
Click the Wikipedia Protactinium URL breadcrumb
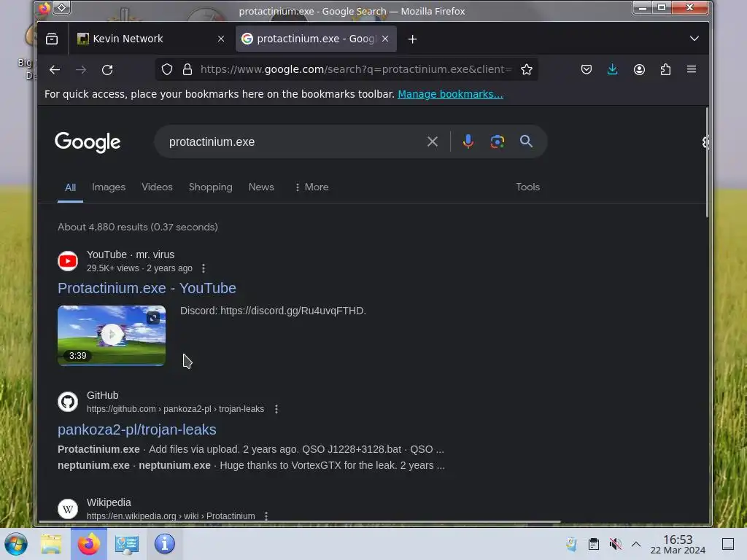171,516
